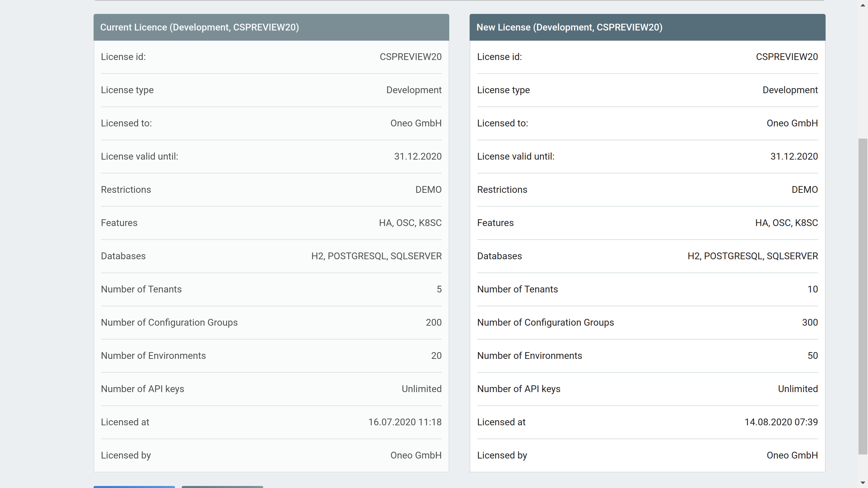Click the Restrictions value DEMO
This screenshot has height=488, width=868.
pos(428,189)
